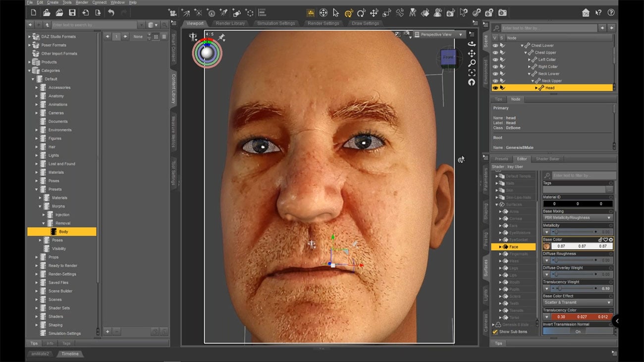Uncheck Show Sub Items
The width and height of the screenshot is (644, 362).
point(494,332)
